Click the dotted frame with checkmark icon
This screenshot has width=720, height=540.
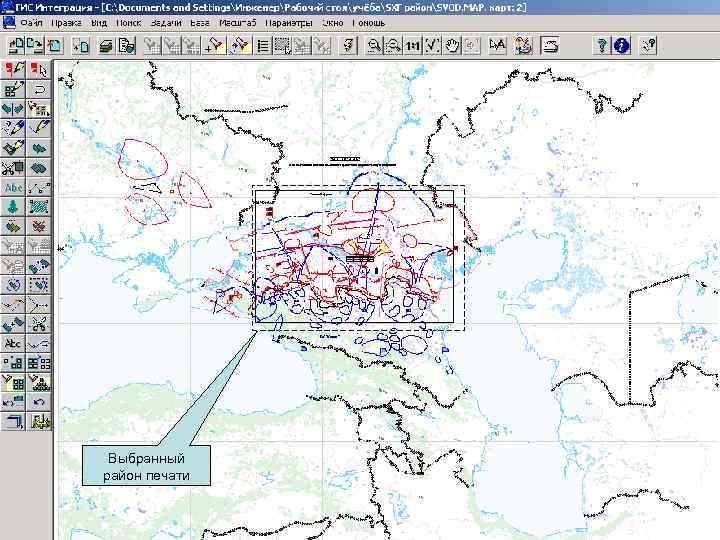(x=433, y=45)
